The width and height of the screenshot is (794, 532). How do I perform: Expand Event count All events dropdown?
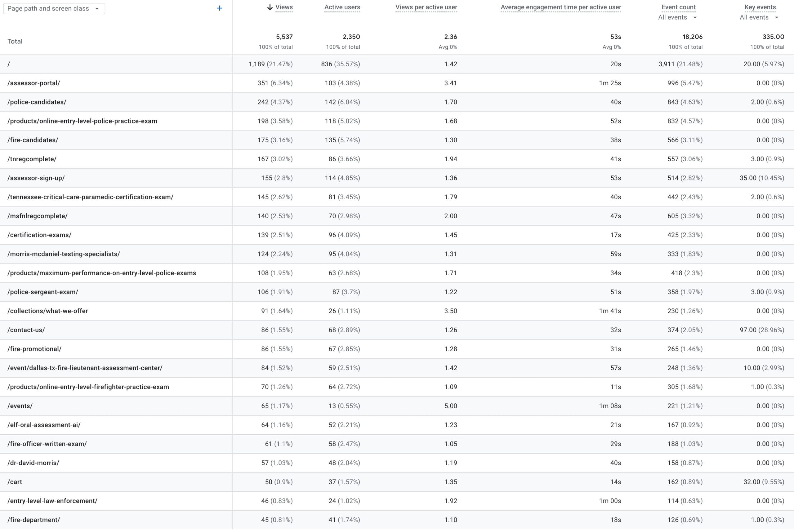(x=677, y=17)
